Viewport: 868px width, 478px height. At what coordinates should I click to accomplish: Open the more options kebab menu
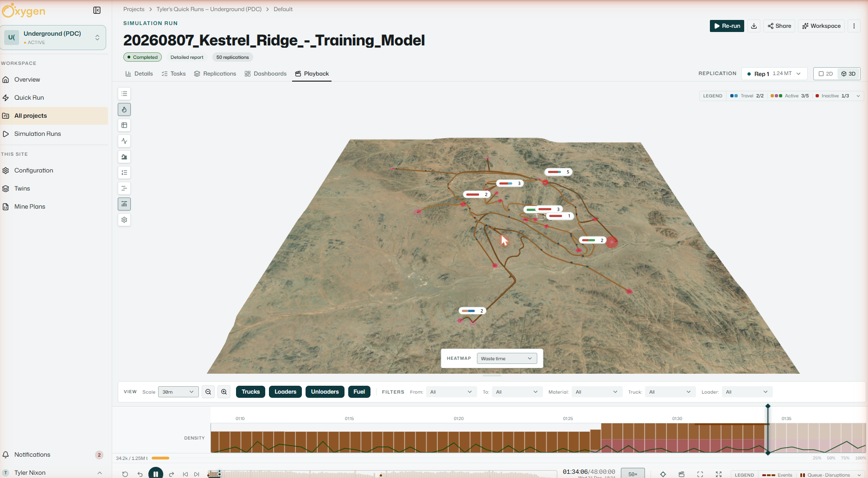(x=854, y=26)
